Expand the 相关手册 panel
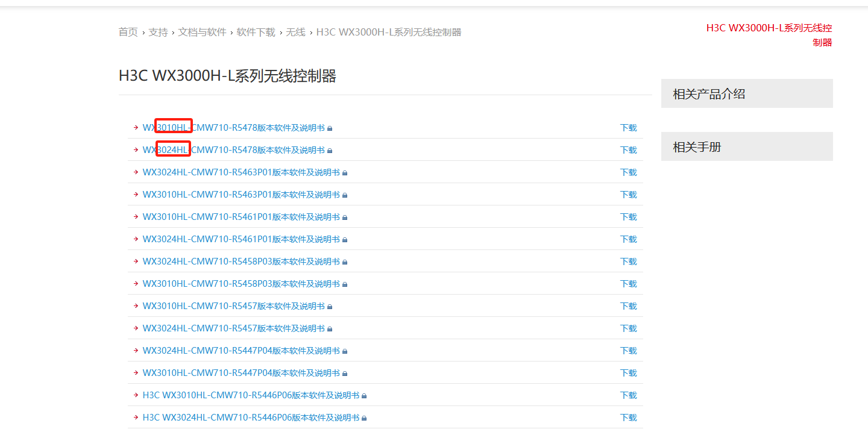Viewport: 868px width, 432px height. tap(747, 146)
